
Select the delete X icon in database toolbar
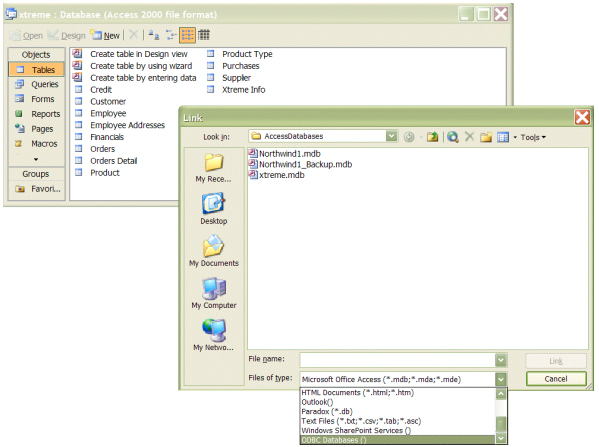tap(133, 35)
